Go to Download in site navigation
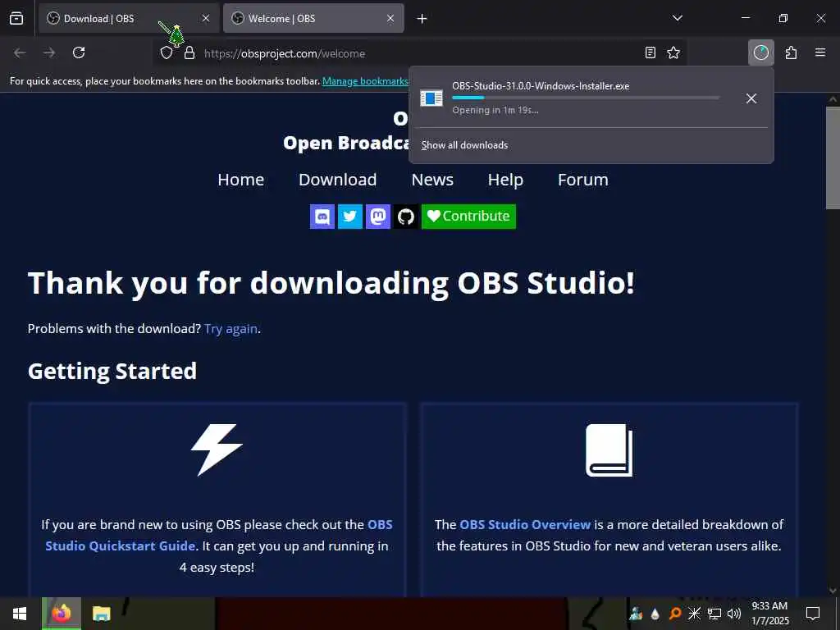Image resolution: width=840 pixels, height=630 pixels. point(337,180)
